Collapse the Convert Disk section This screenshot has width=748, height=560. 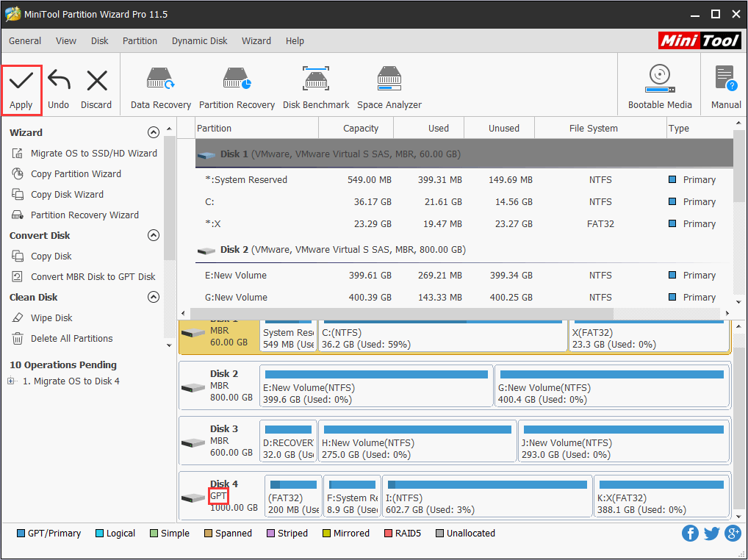(x=154, y=235)
